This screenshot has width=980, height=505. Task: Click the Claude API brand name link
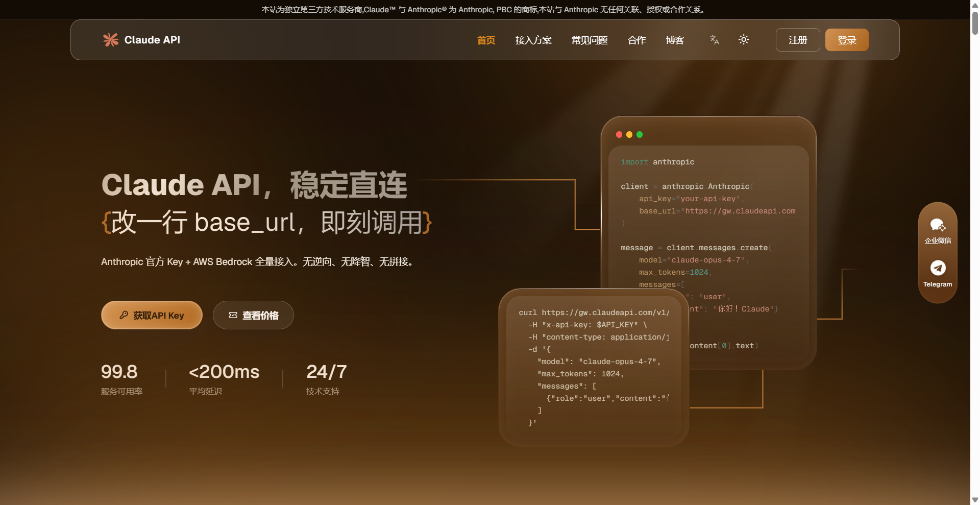(152, 40)
